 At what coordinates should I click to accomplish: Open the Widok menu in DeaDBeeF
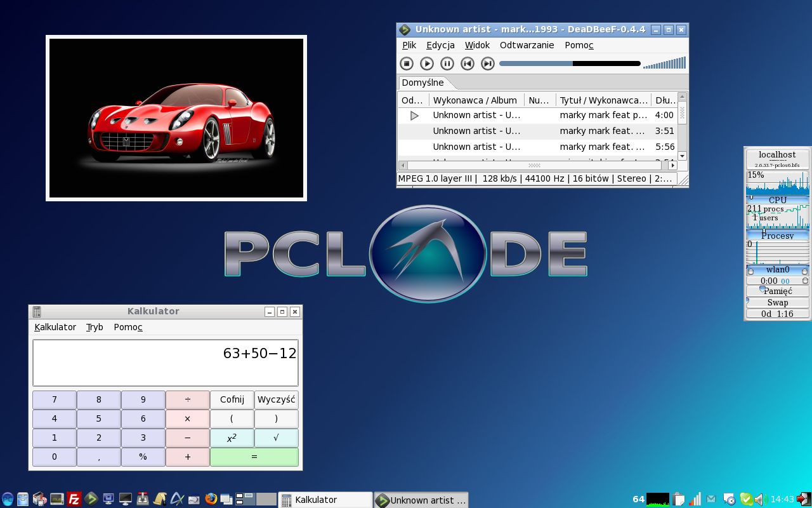click(477, 45)
